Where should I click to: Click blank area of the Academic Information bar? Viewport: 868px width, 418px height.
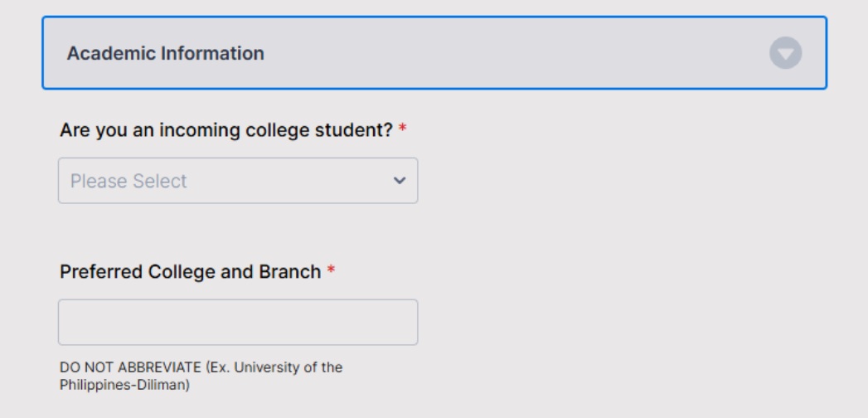click(515, 52)
